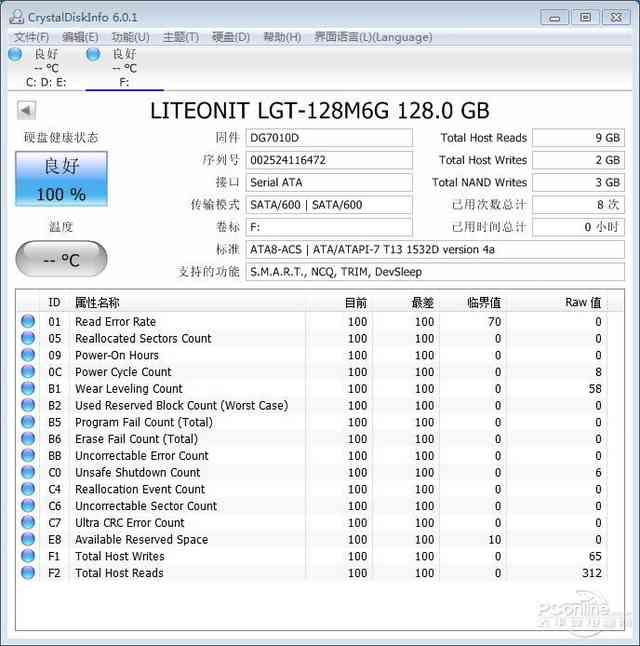Close the CrystalDiskInfo window

(616, 17)
